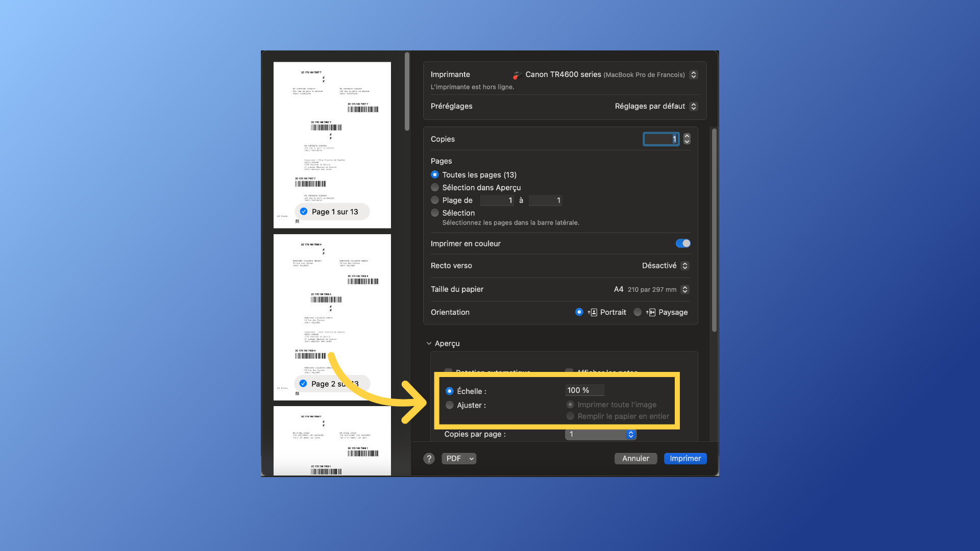980x551 pixels.
Task: Click the Copies input field
Action: pyautogui.click(x=661, y=139)
